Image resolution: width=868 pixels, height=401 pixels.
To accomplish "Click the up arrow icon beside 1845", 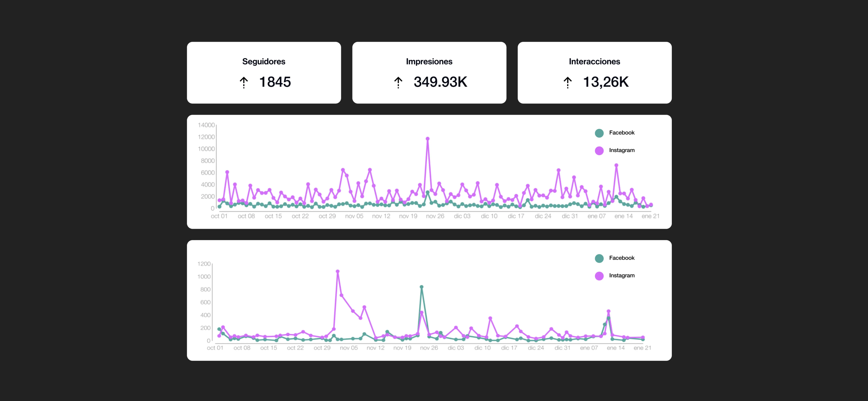I will 244,82.
